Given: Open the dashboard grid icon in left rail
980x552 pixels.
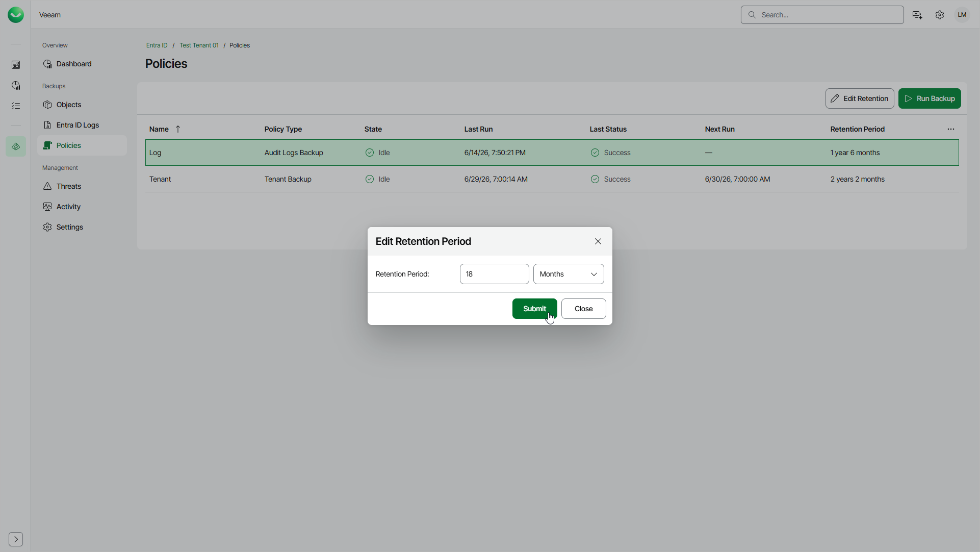Looking at the screenshot, I should click(16, 65).
